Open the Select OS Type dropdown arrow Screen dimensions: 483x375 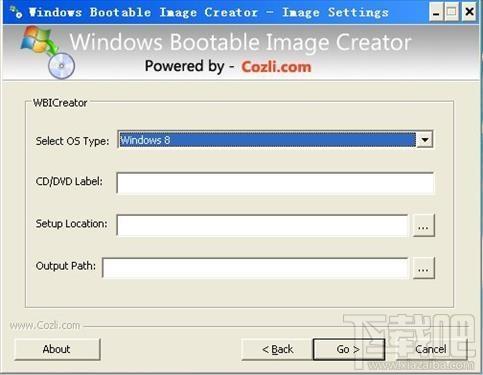425,140
